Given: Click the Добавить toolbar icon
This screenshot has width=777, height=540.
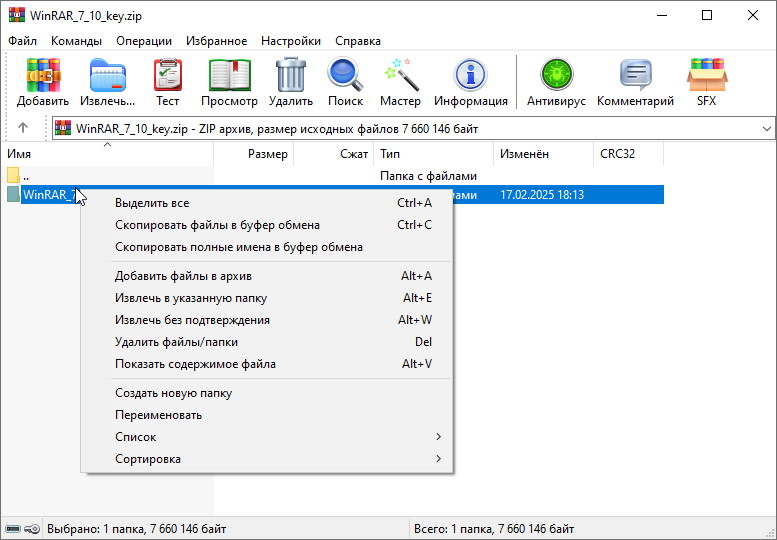Looking at the screenshot, I should 43,75.
